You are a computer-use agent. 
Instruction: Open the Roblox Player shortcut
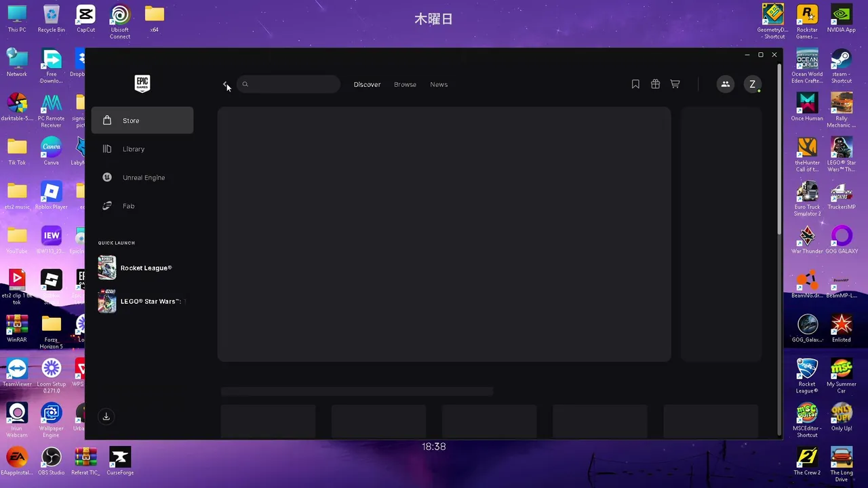coord(52,196)
